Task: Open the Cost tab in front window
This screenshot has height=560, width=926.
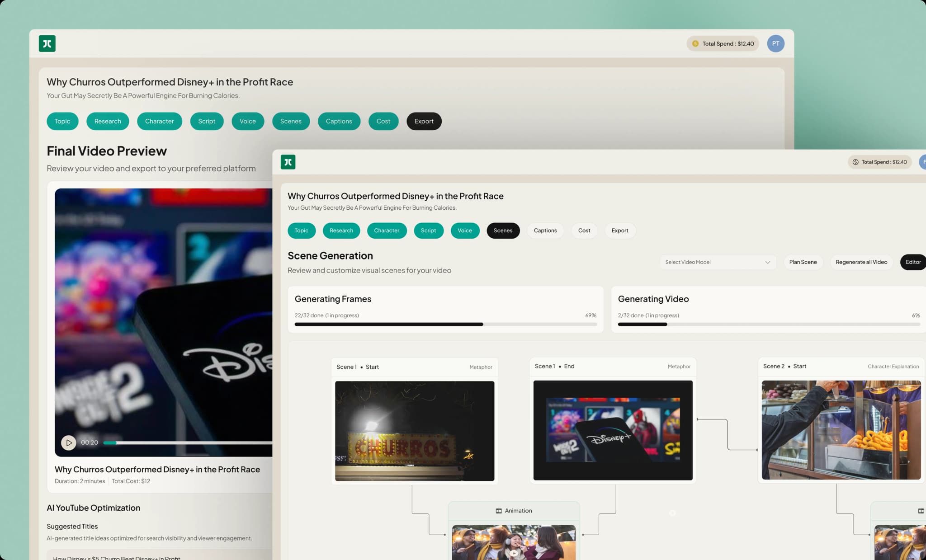Action: 584,231
